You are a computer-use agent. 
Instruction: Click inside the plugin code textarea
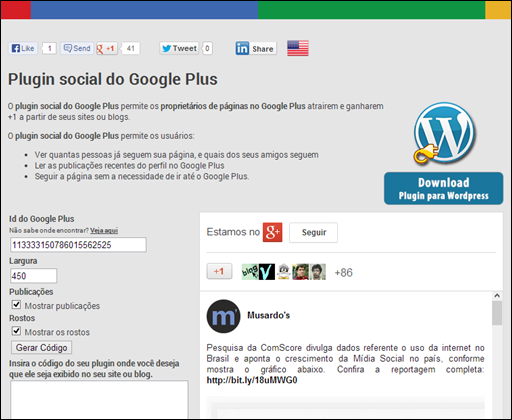click(99, 399)
